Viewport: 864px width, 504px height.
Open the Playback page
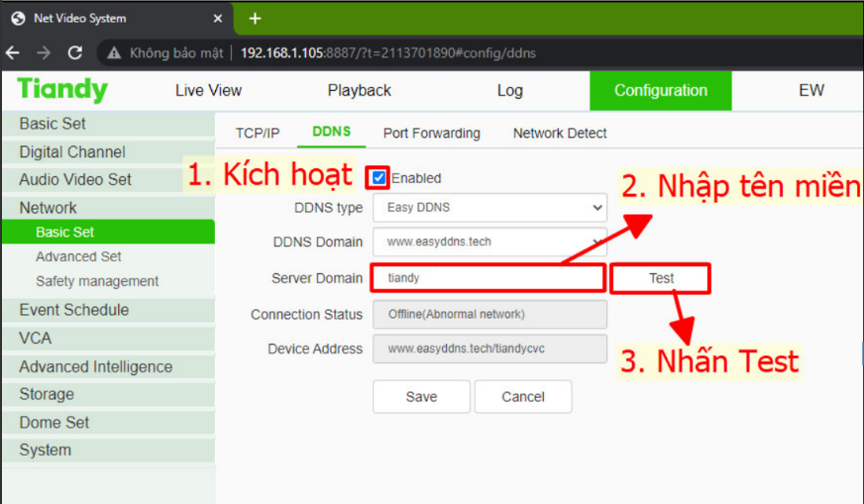(360, 90)
